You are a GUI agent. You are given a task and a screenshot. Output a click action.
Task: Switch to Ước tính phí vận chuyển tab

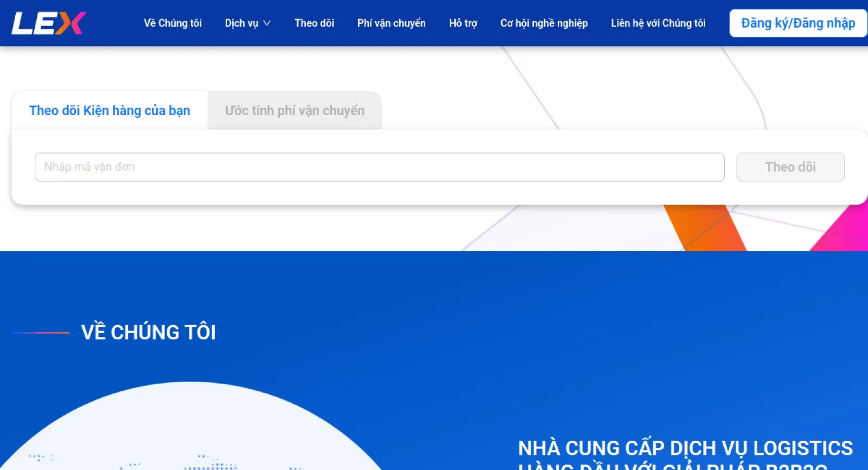295,111
